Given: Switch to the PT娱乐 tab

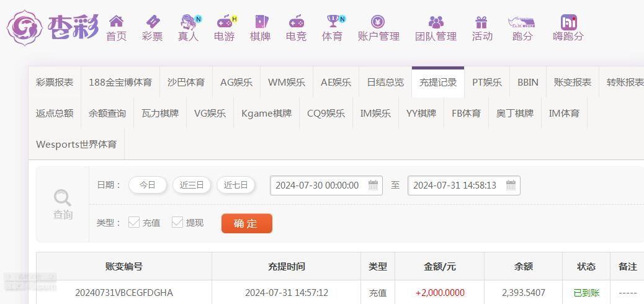Looking at the screenshot, I should point(487,82).
